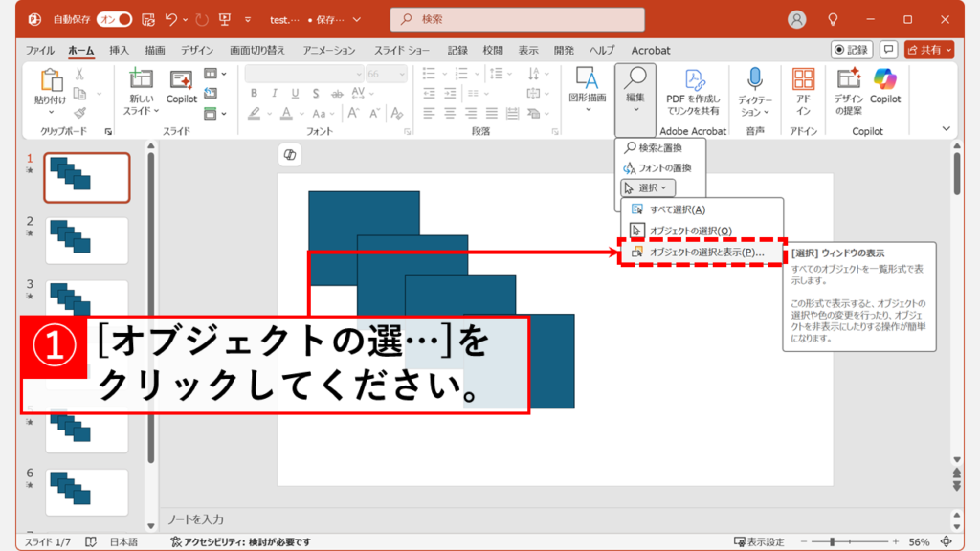Click Find and Replace in Editing menu
The width and height of the screenshot is (980, 551).
tap(660, 147)
